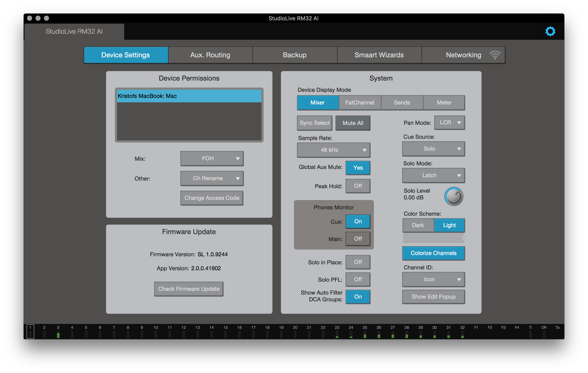Open the Cue Source Solo dropdown
The height and width of the screenshot is (373, 588).
[x=433, y=149]
